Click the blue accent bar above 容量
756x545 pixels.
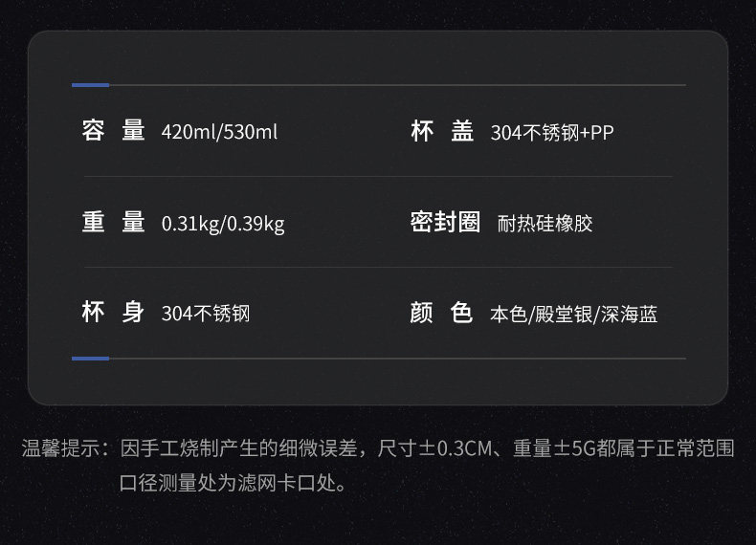(90, 85)
